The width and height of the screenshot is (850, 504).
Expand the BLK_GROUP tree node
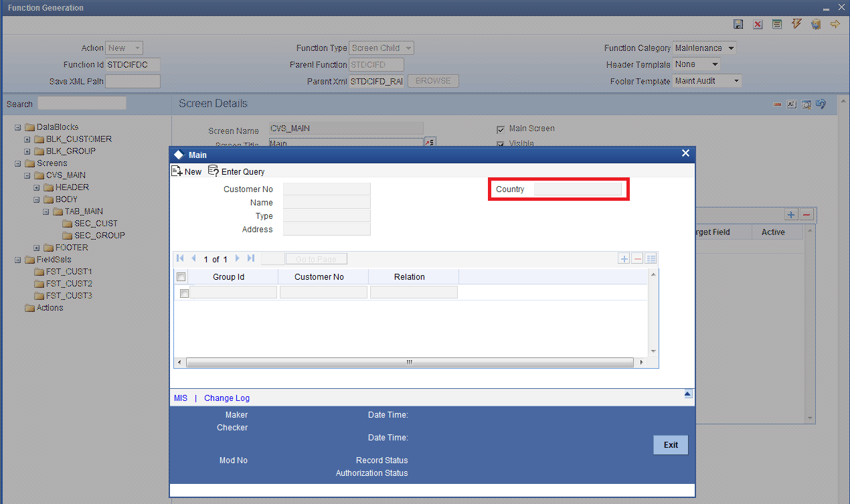point(27,151)
